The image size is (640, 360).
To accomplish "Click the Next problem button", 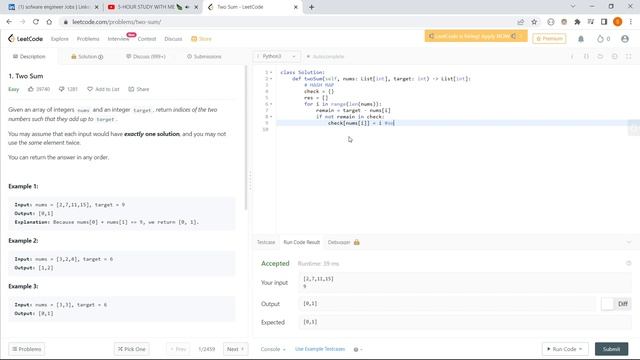I will [x=236, y=349].
